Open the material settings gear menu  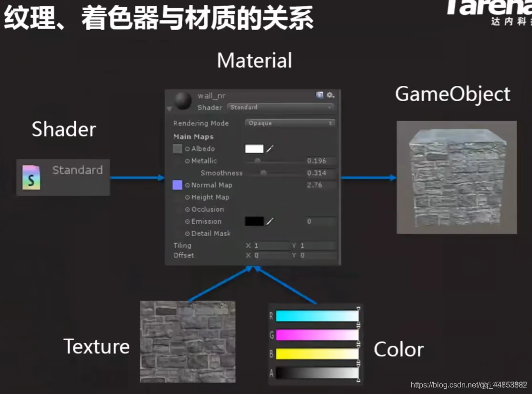pos(330,95)
